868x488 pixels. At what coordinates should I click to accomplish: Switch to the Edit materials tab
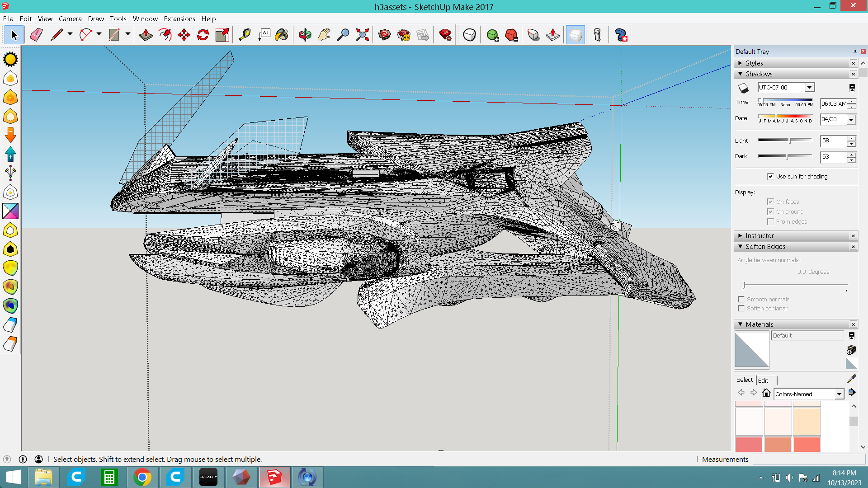click(763, 380)
